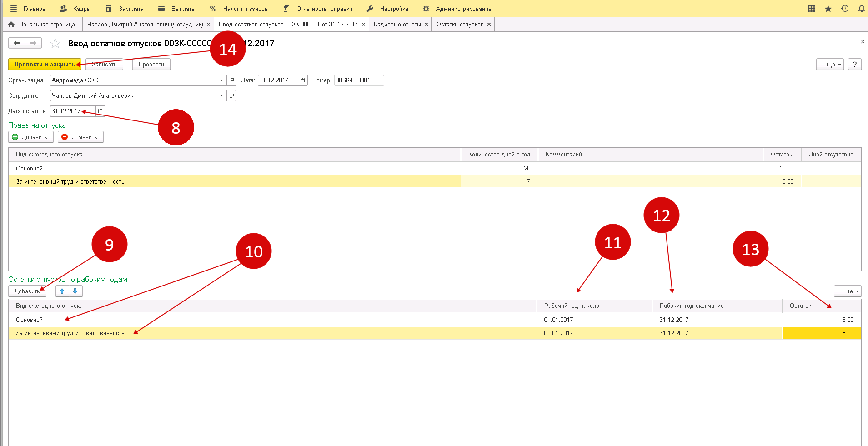Open the lower table Еще dropdown
The image size is (868, 446).
tap(848, 291)
